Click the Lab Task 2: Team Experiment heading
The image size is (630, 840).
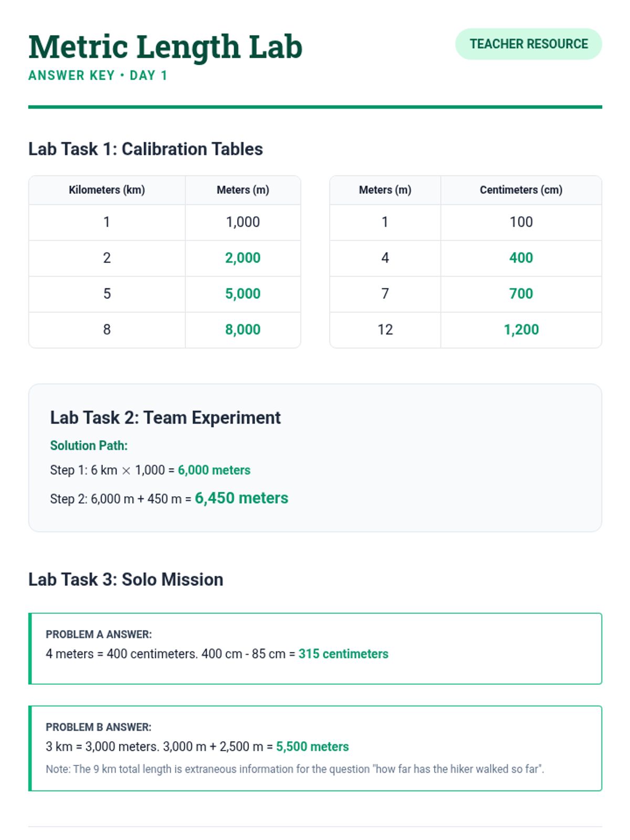coord(165,418)
